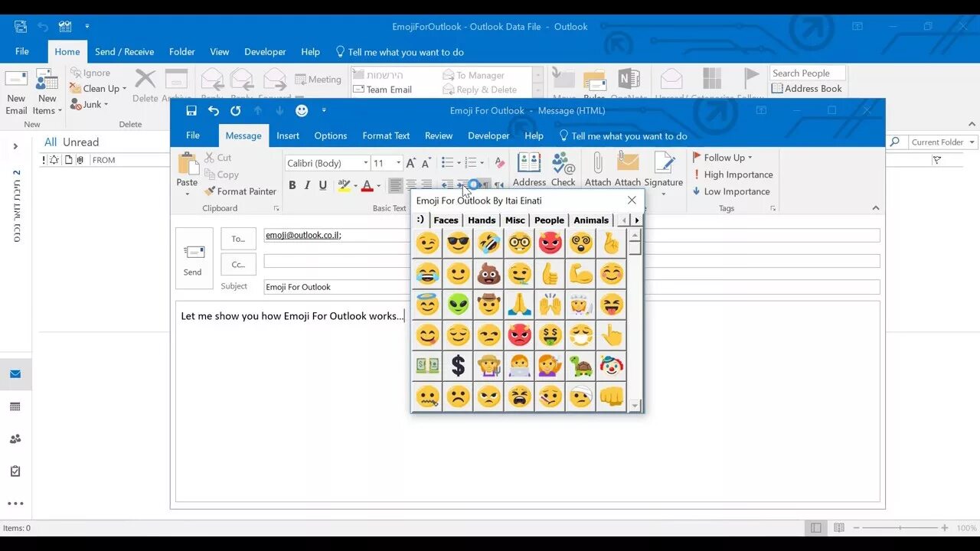Viewport: 980px width, 551px height.
Task: Save the message using the floppy disk icon
Action: (x=191, y=111)
